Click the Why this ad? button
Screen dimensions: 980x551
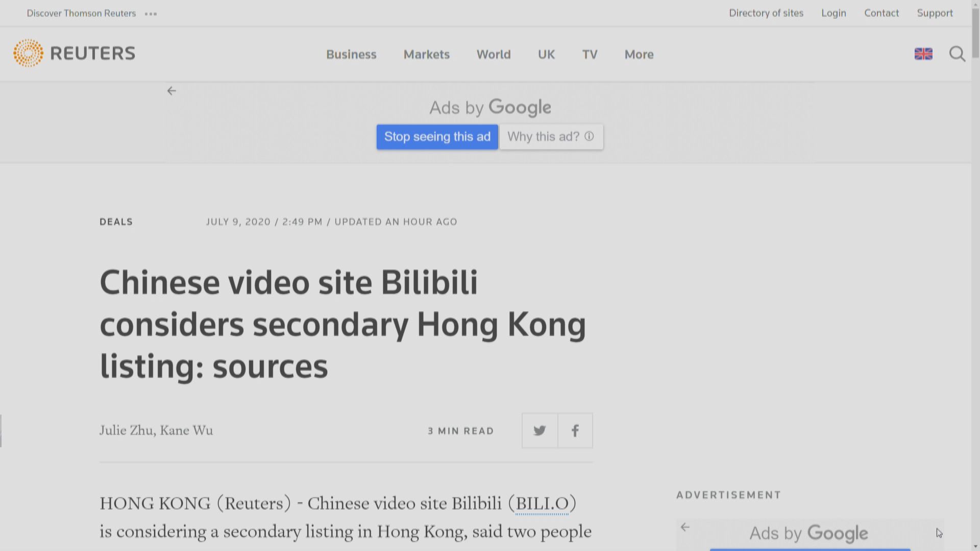coord(544,136)
